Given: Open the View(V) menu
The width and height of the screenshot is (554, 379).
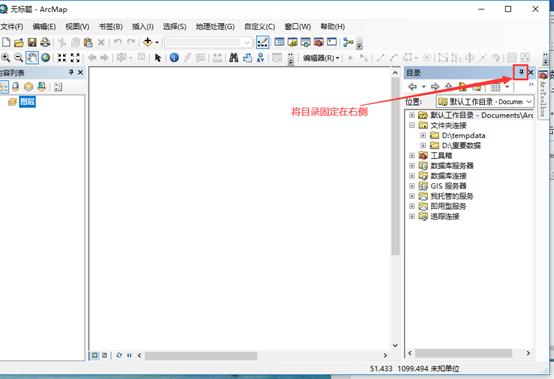Looking at the screenshot, I should coord(77,26).
